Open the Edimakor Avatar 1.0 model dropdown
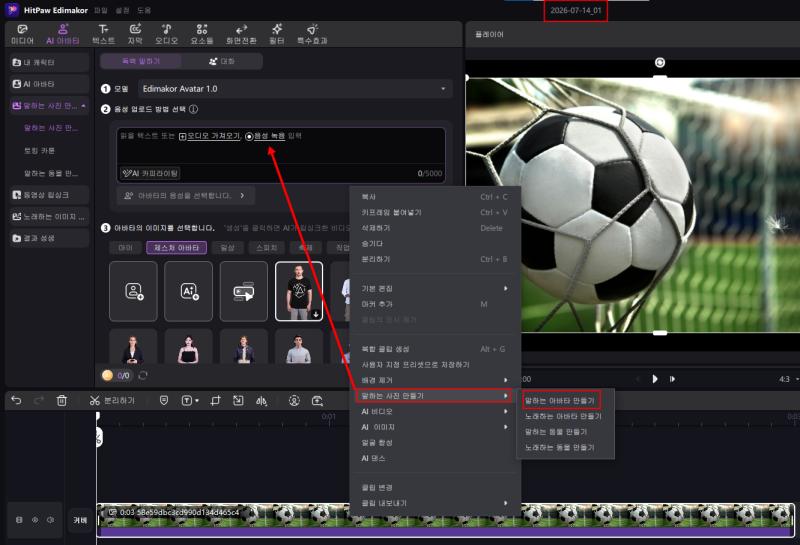 pyautogui.click(x=295, y=88)
